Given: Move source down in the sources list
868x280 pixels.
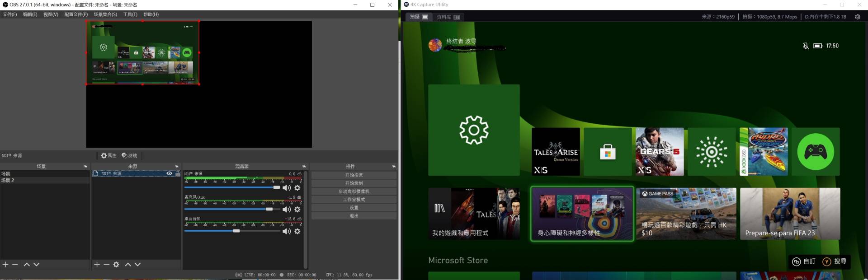Looking at the screenshot, I should tap(138, 265).
